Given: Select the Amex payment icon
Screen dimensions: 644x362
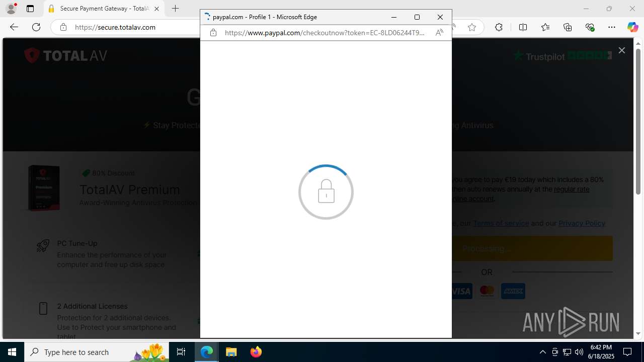Looking at the screenshot, I should [x=513, y=291].
